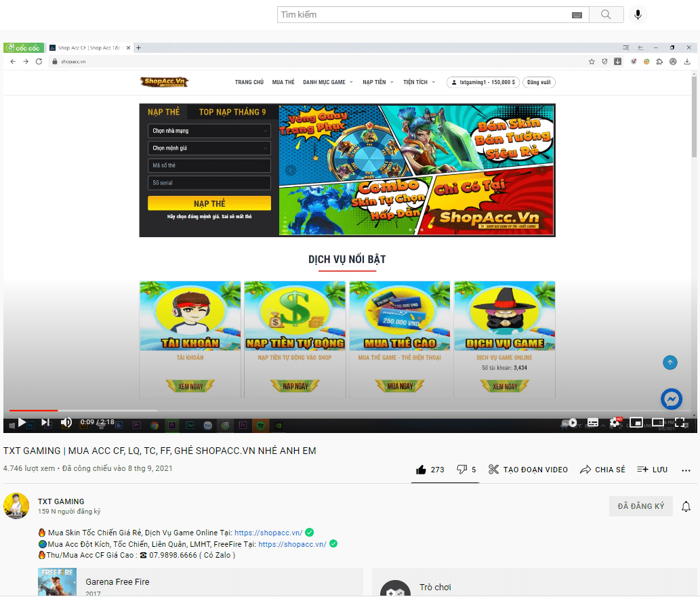This screenshot has width=700, height=597.
Task: Toggle autoplay switch in the player
Action: coord(571,422)
